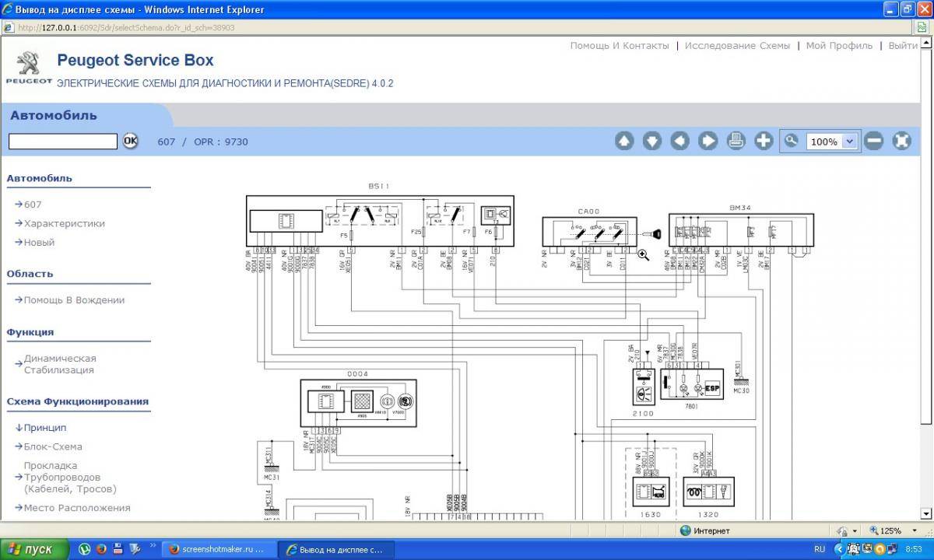Zoom in with the plus icon
Viewport: 934px width, 560px height.
point(764,141)
